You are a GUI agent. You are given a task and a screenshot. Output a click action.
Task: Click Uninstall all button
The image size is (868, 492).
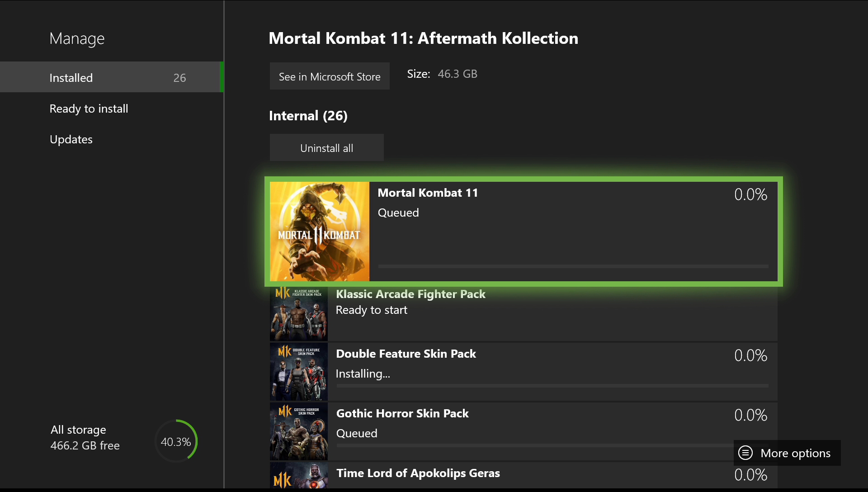tap(327, 147)
